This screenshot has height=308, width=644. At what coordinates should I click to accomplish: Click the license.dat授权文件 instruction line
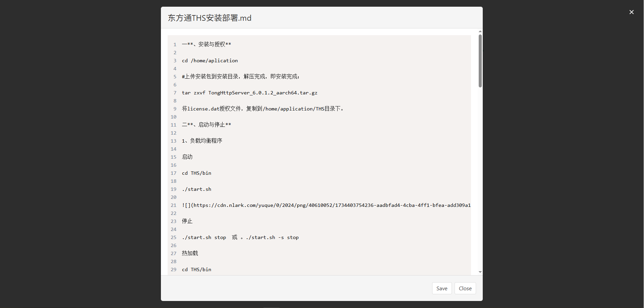click(262, 109)
